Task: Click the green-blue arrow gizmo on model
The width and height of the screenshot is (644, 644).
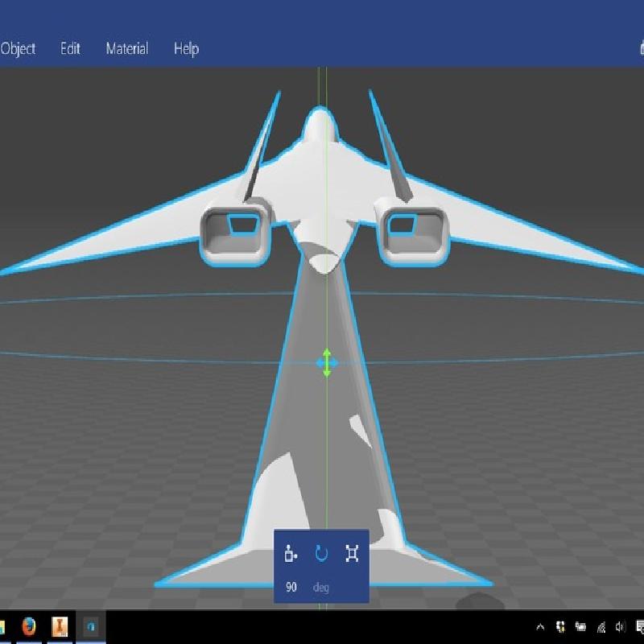Action: click(327, 363)
